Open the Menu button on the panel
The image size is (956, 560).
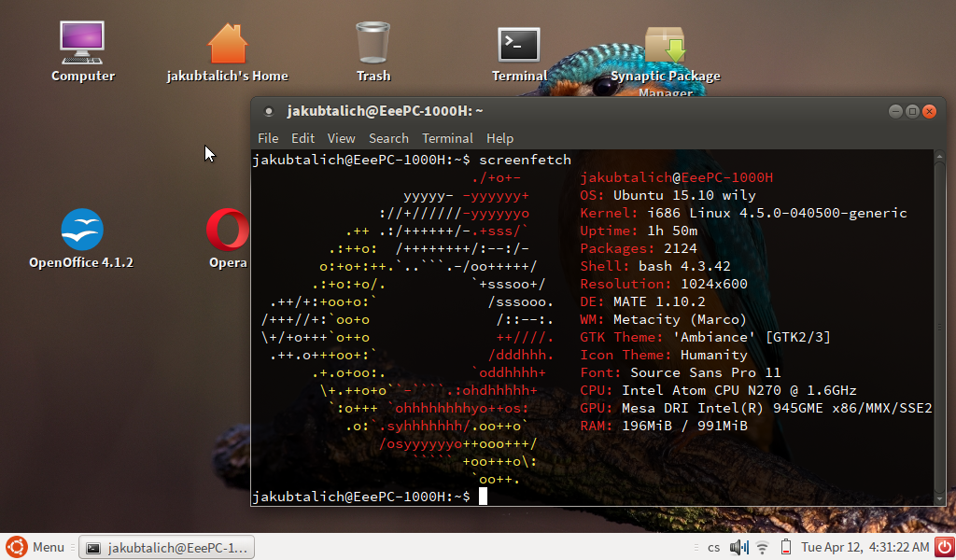(49, 547)
